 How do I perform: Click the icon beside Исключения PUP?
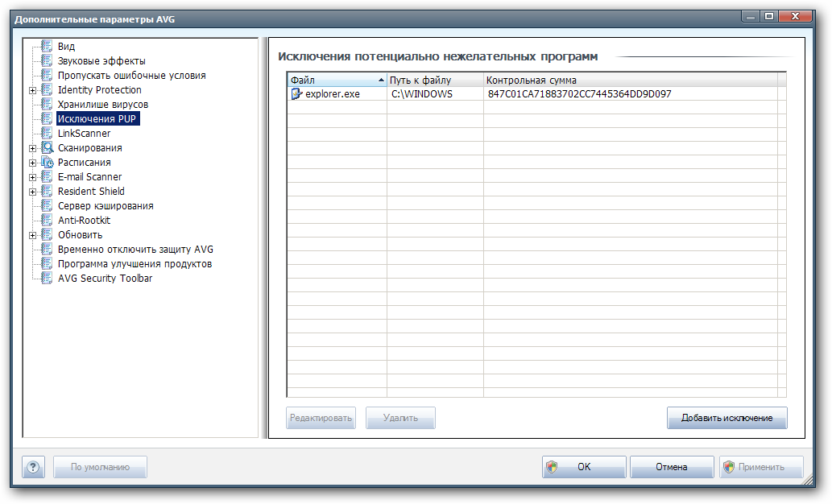(x=47, y=118)
